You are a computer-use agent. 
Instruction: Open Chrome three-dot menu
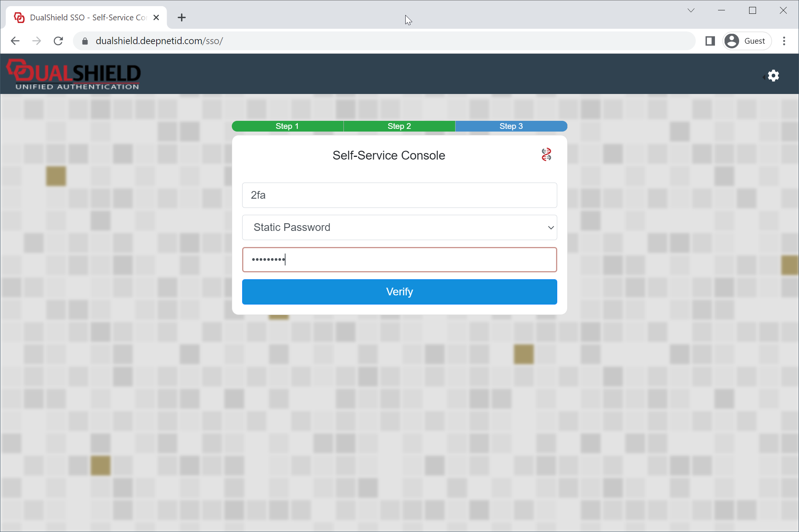click(784, 41)
